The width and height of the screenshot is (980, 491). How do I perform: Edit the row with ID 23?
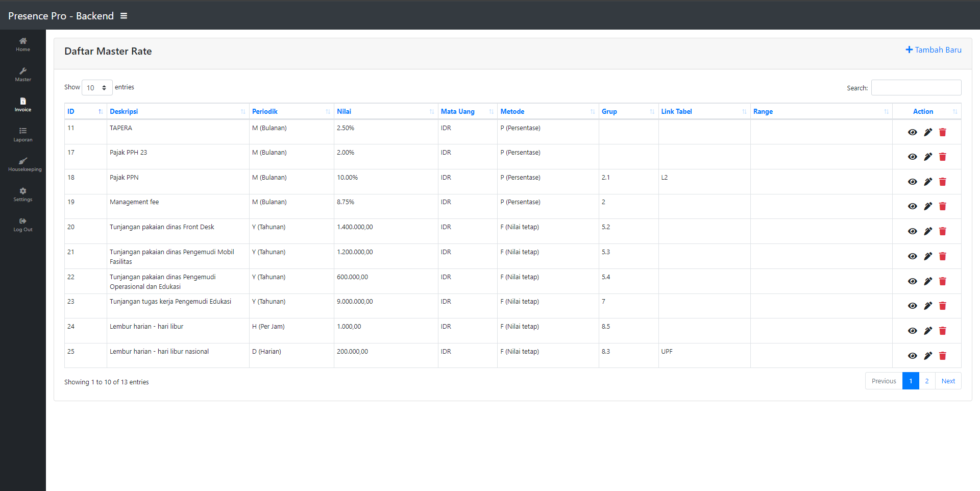pyautogui.click(x=928, y=306)
